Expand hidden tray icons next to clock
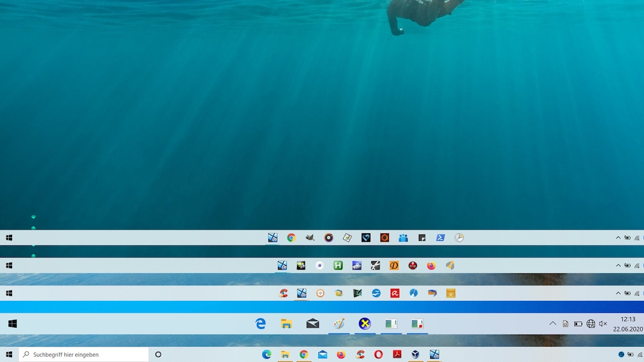Screen dimensions: 644x362 [552, 324]
